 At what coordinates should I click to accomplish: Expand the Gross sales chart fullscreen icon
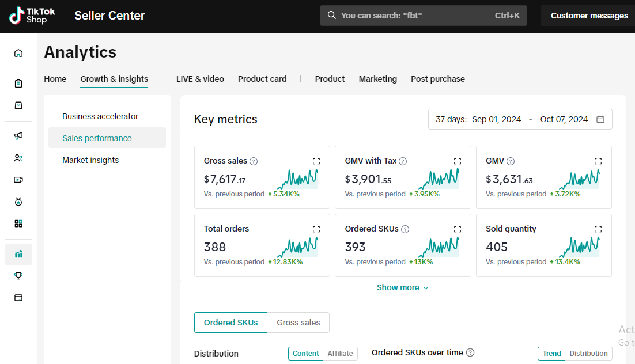(x=316, y=161)
